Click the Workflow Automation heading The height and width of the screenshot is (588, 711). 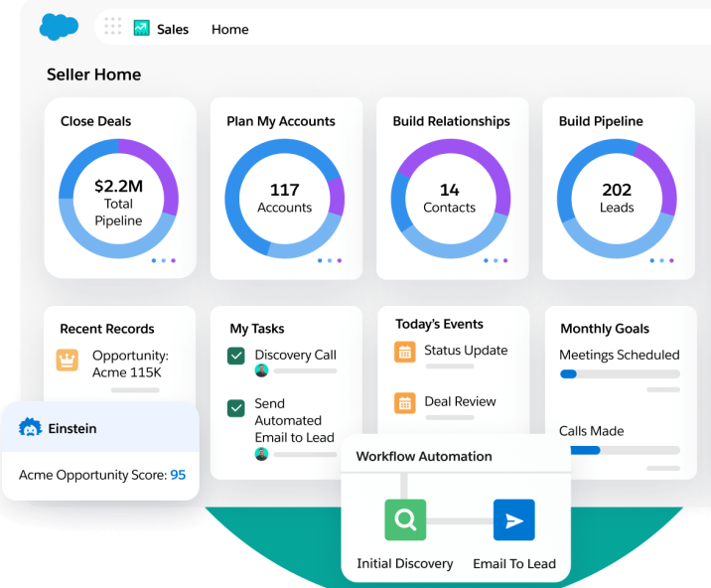click(424, 456)
